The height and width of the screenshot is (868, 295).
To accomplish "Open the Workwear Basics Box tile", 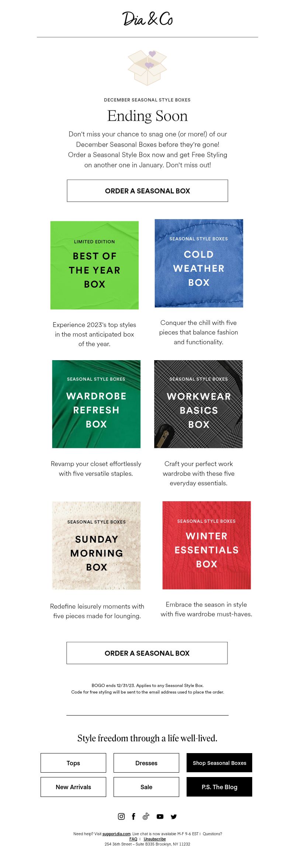I will coord(198,404).
